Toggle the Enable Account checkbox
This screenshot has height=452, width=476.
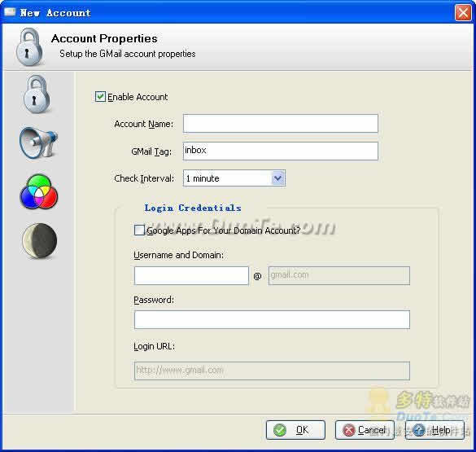click(100, 97)
